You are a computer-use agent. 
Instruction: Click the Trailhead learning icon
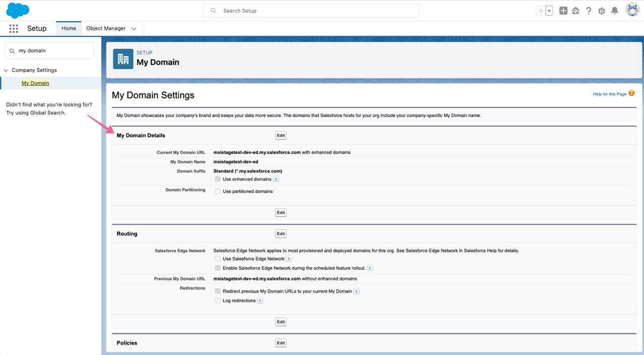[x=576, y=10]
